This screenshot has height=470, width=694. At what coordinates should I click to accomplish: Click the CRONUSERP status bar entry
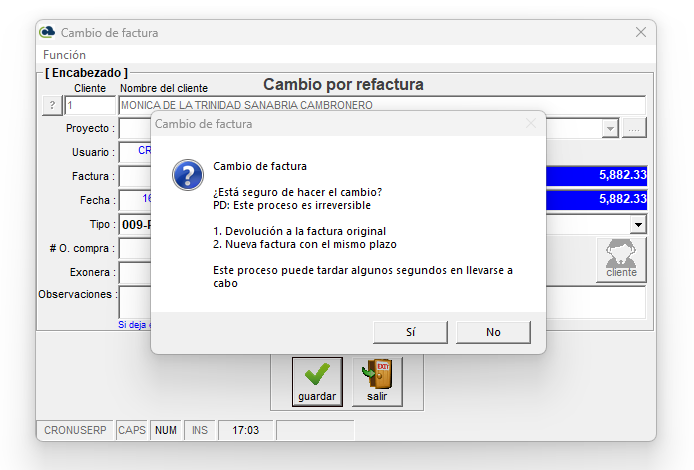tap(75, 430)
